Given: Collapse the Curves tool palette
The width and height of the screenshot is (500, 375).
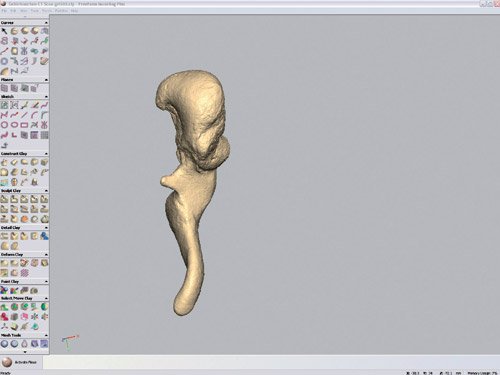Looking at the screenshot, I should (46, 23).
